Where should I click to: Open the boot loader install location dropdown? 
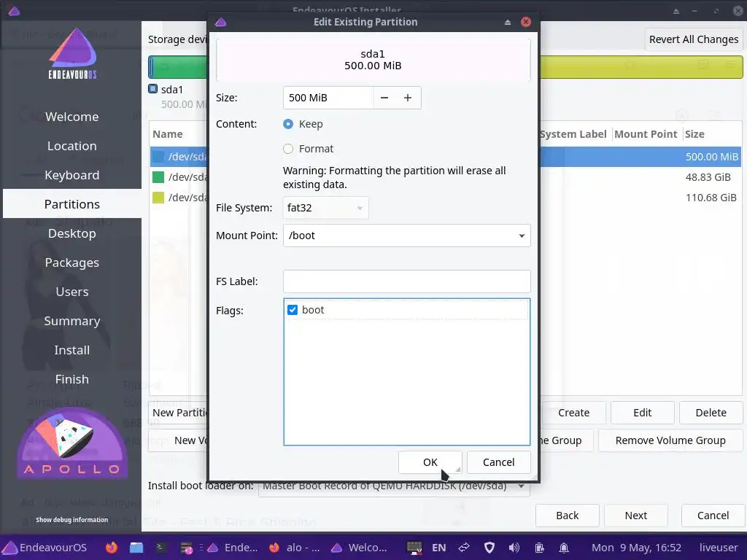click(x=394, y=486)
